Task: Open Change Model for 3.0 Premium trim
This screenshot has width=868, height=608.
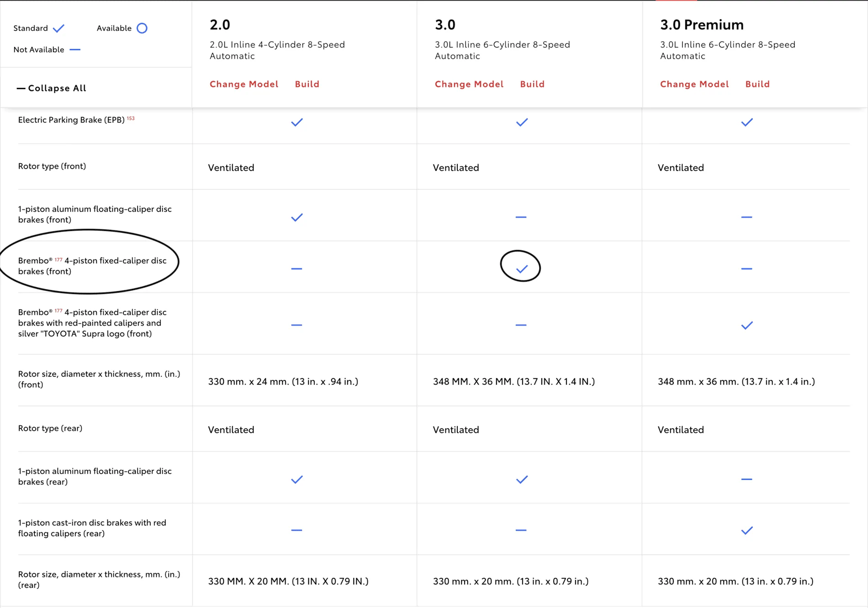Action: [694, 84]
